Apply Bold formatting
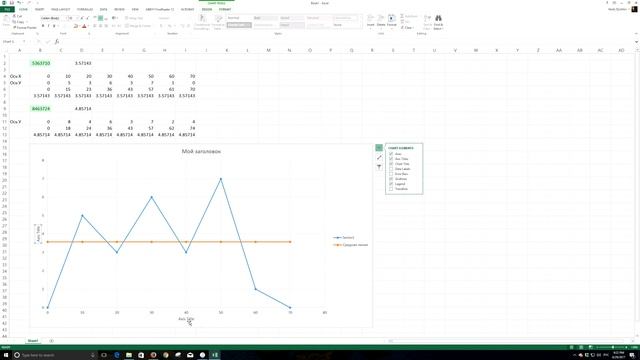This screenshot has width=640, height=360. pos(43,26)
